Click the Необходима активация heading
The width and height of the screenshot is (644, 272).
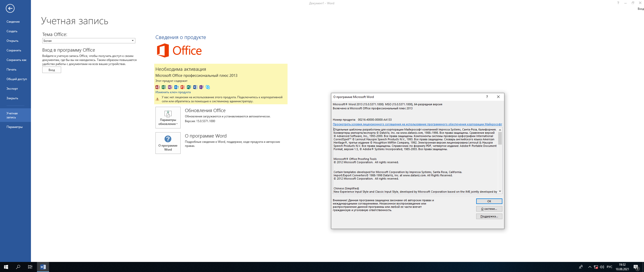[181, 69]
